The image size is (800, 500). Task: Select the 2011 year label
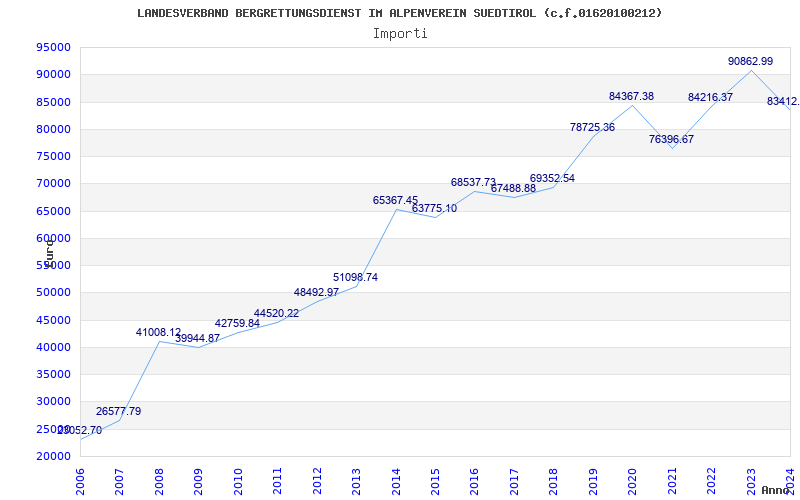point(278,482)
